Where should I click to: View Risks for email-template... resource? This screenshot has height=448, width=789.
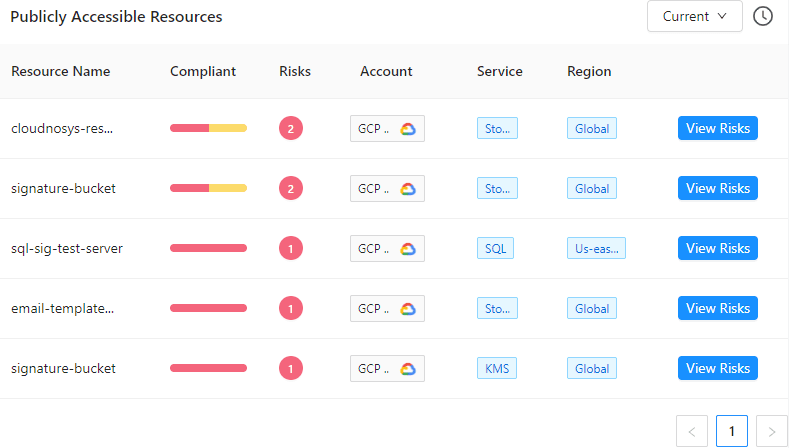point(718,308)
